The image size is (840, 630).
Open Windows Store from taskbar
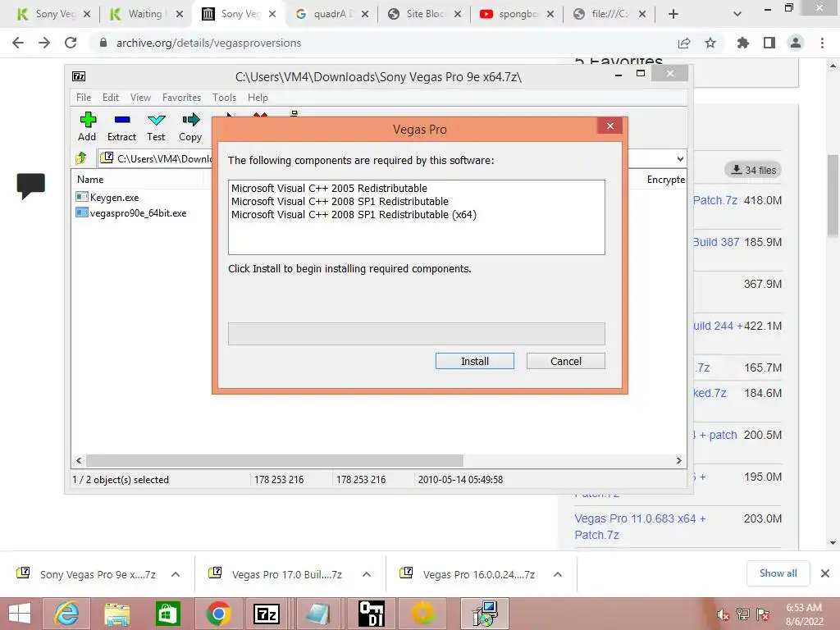click(167, 614)
